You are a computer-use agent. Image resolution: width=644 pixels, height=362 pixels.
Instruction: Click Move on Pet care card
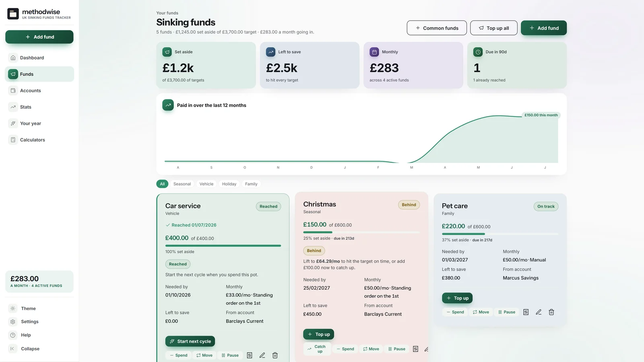(x=481, y=312)
